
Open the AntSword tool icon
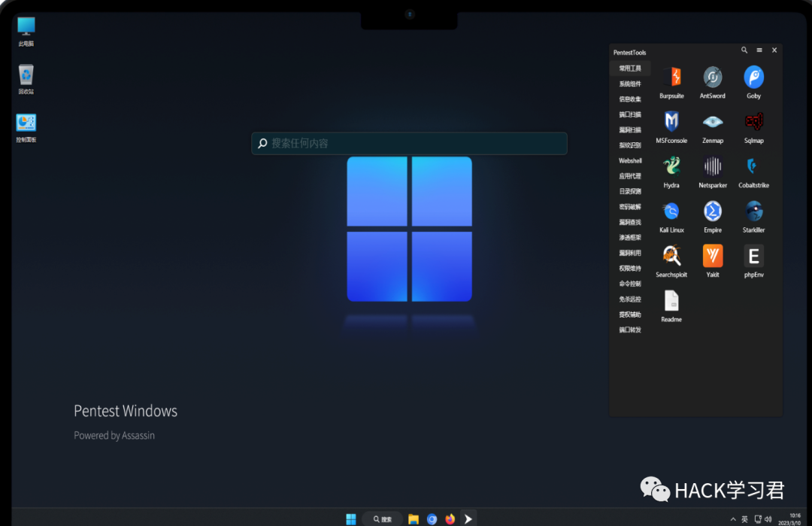(x=713, y=83)
